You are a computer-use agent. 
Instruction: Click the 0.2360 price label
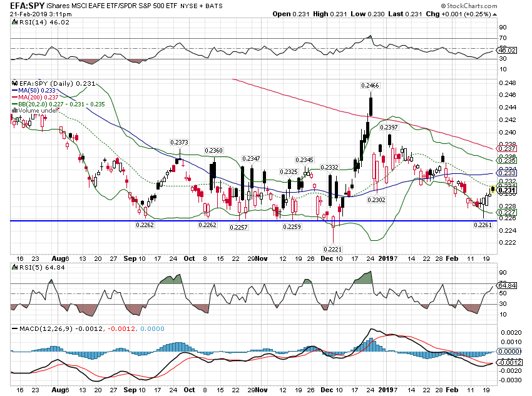[x=214, y=151]
